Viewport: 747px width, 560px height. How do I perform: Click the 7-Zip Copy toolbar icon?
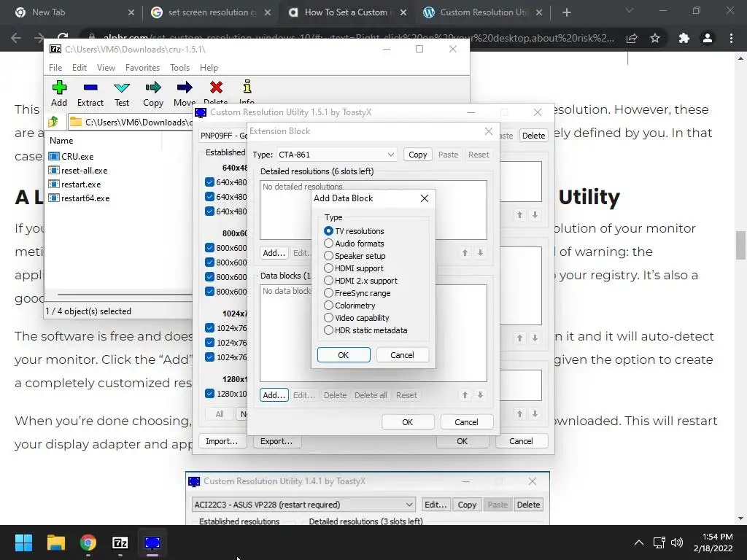click(153, 93)
